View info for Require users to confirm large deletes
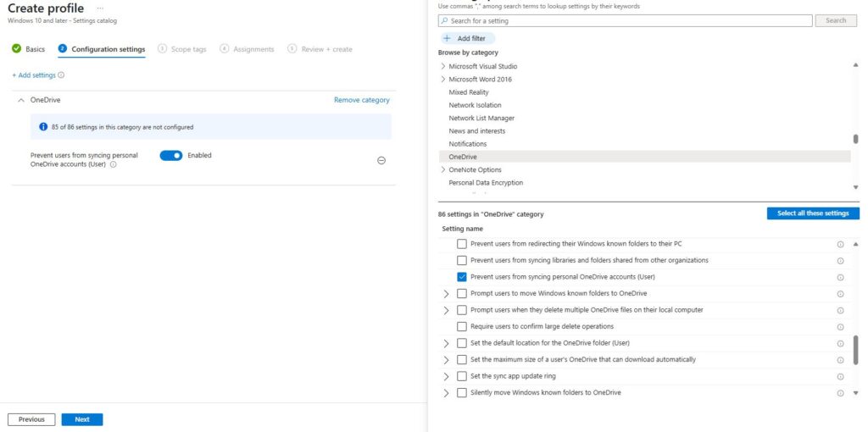 point(840,327)
